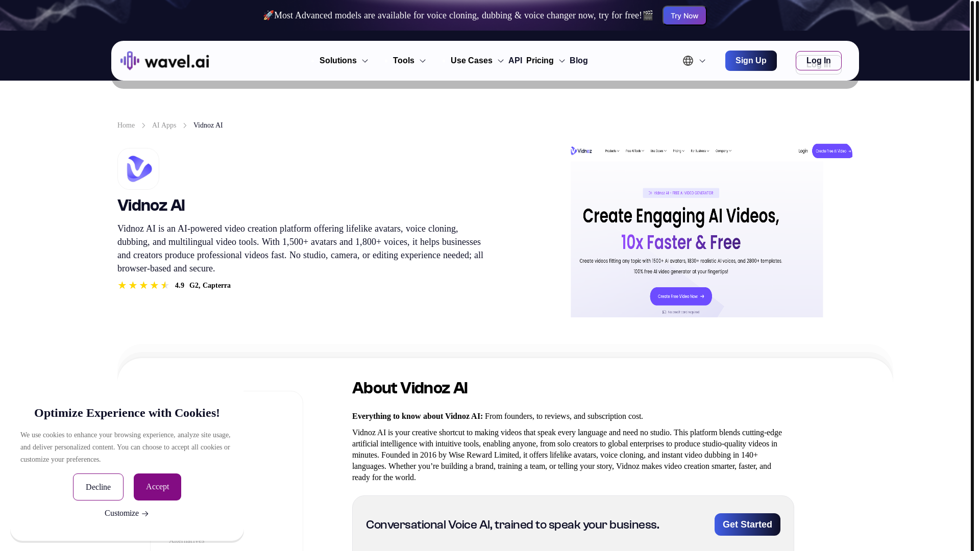
Task: Click the Conversational Voice AI banner text
Action: tap(512, 525)
